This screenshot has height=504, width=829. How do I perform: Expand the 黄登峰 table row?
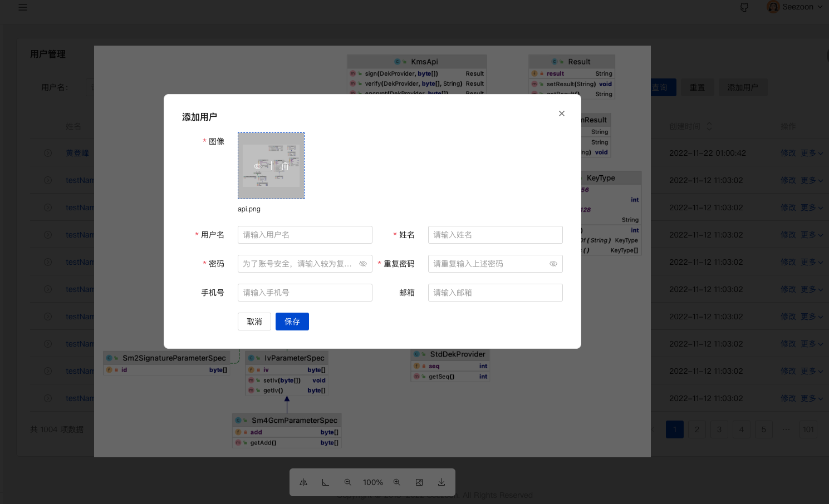tap(47, 152)
